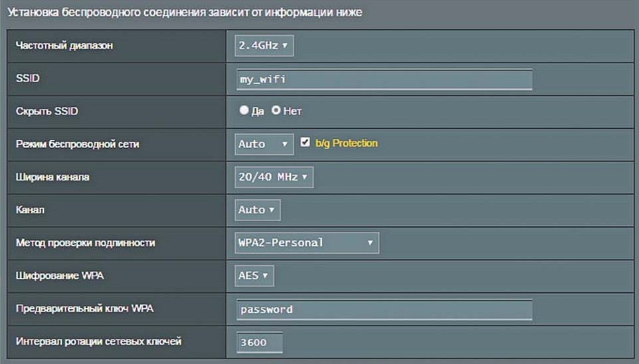The image size is (639, 364).
Task: Click the "Ширина канала" row label
Action: 52,177
